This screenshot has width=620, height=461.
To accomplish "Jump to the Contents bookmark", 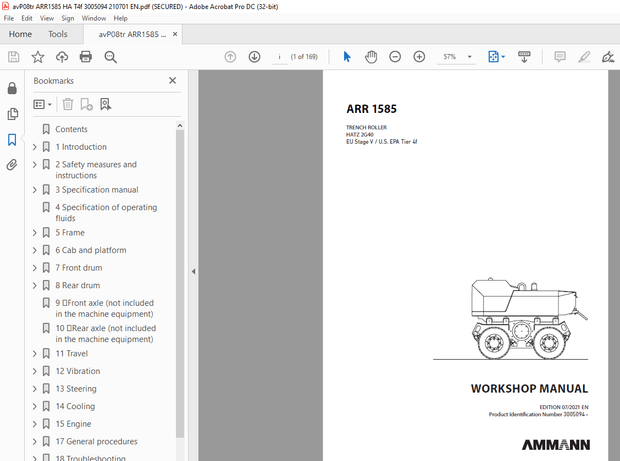I will [x=71, y=129].
